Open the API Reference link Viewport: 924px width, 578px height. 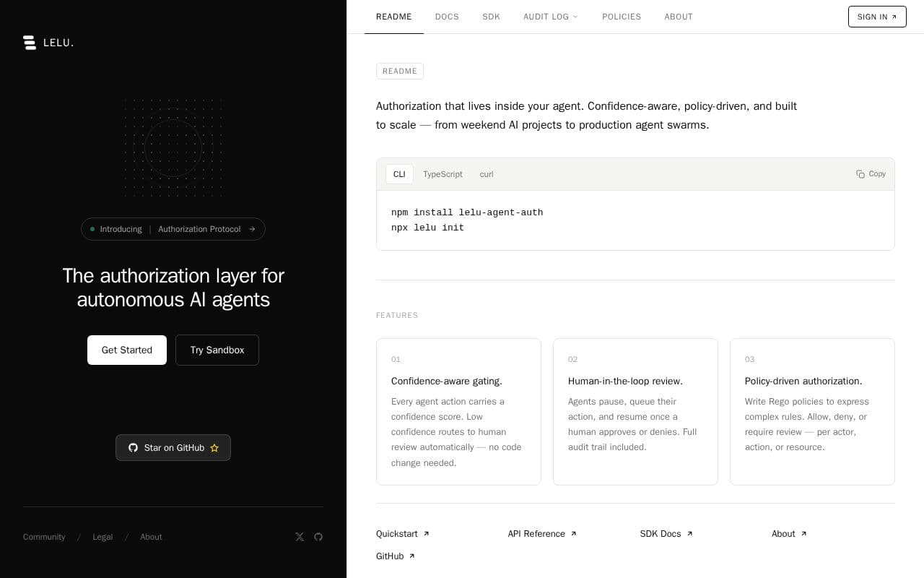[x=542, y=534]
